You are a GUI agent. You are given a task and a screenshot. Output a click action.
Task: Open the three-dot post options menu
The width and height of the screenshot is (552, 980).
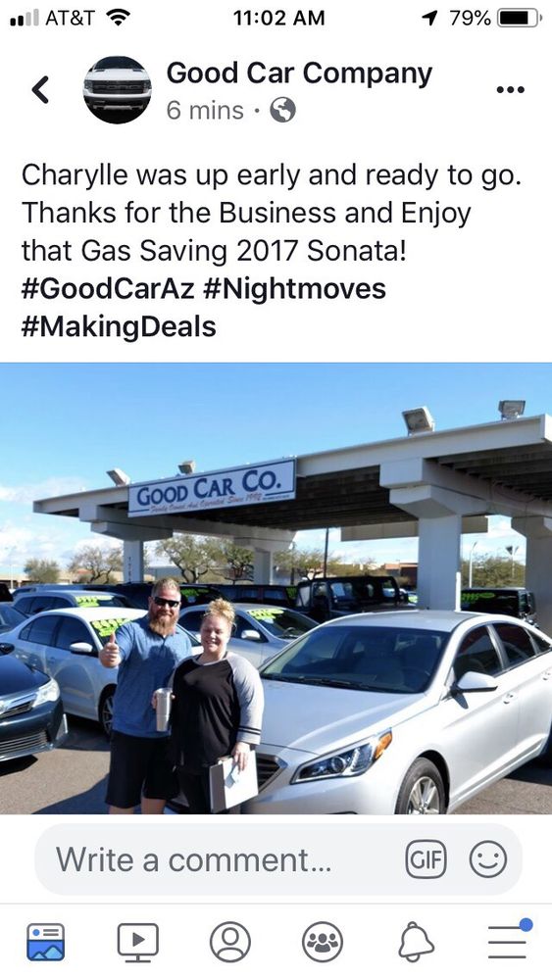coord(510,90)
